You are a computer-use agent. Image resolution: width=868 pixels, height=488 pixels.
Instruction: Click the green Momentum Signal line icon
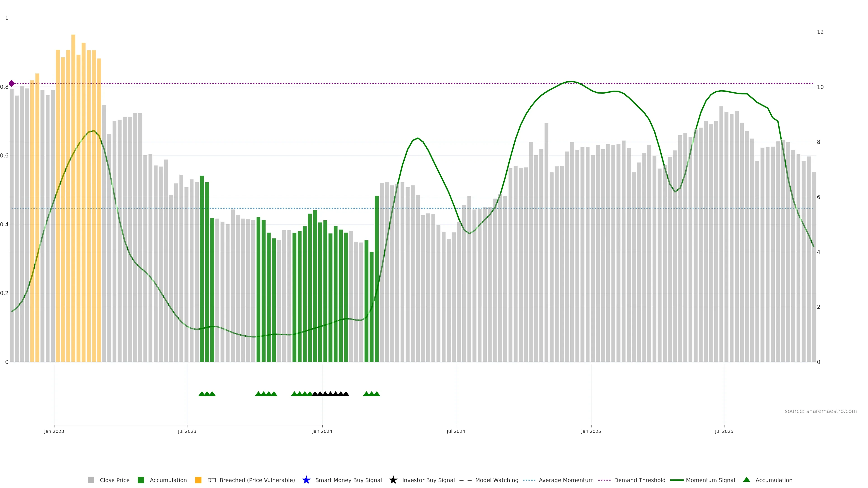(677, 480)
